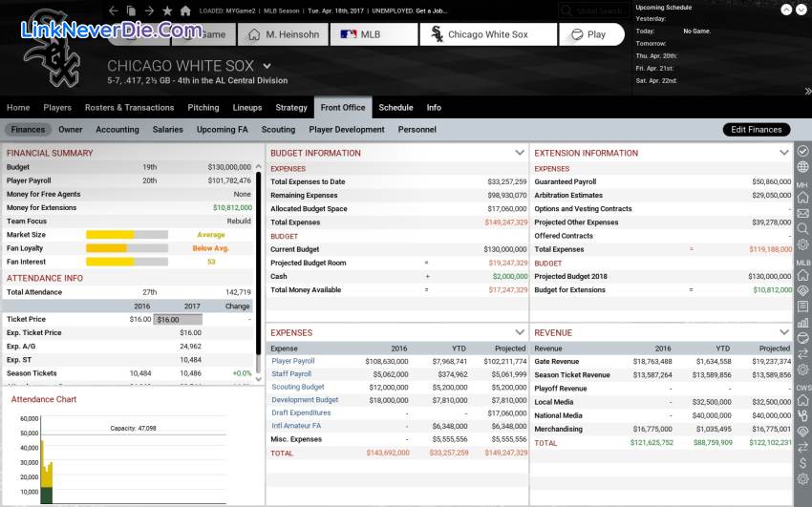
Task: Expand the Extension Information panel chevron
Action: pyautogui.click(x=783, y=153)
